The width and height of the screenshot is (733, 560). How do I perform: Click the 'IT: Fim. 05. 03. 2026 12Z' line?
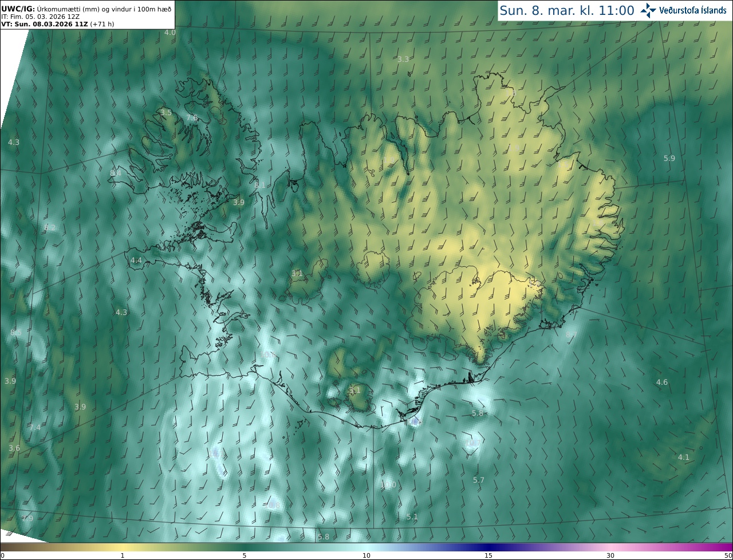40,16
